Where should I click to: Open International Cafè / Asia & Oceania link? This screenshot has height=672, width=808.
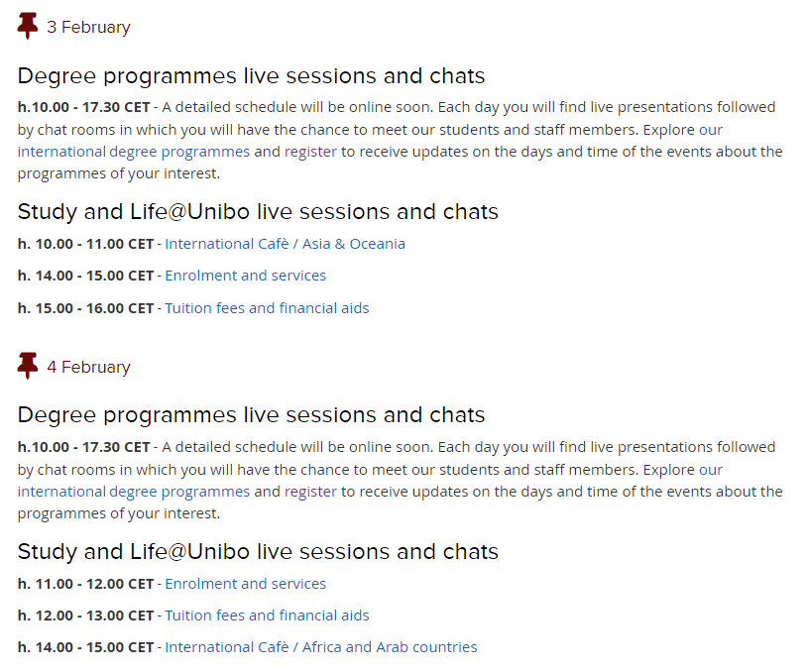tap(285, 244)
